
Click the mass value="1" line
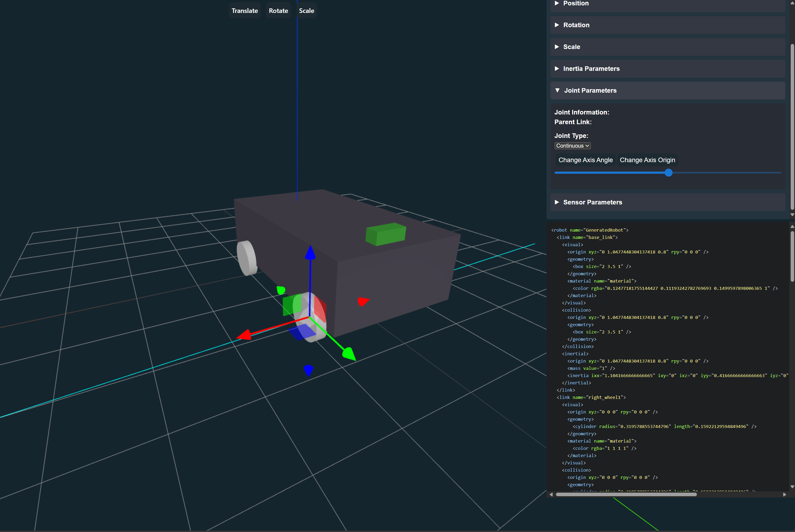[x=591, y=368]
